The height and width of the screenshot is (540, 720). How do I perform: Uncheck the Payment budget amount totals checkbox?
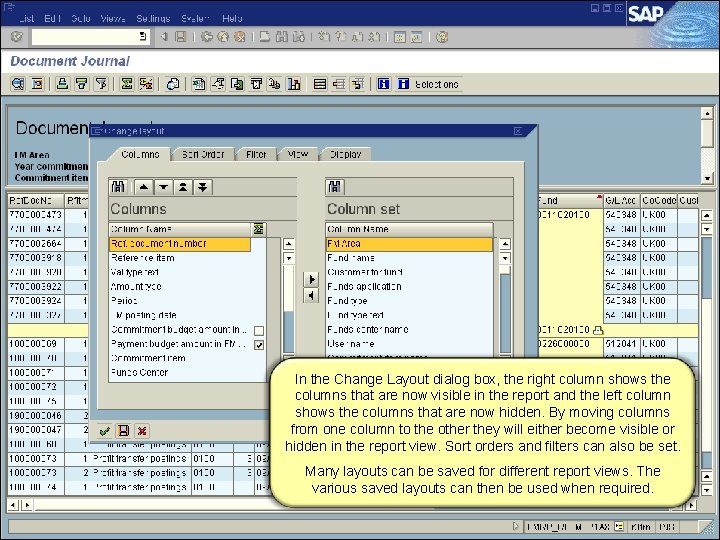(x=259, y=345)
